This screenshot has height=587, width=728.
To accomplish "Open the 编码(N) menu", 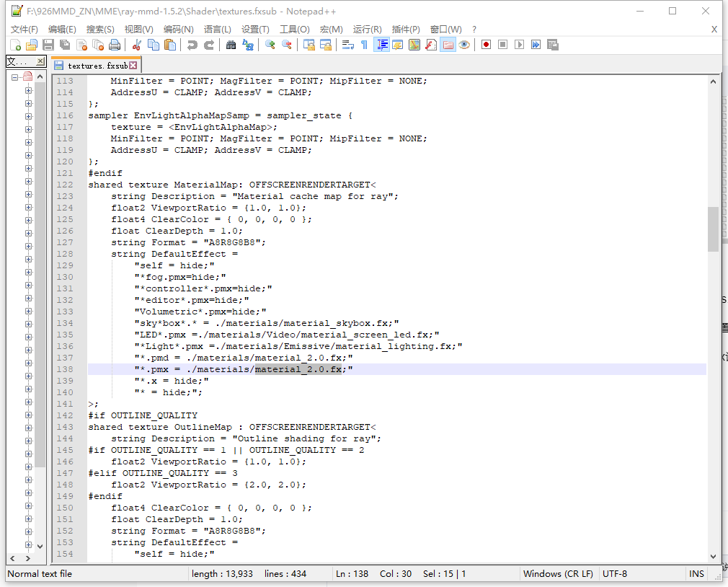I will pos(178,30).
